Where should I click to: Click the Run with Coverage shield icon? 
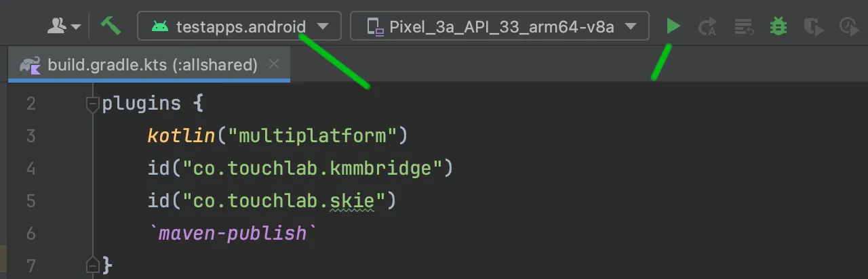click(813, 26)
